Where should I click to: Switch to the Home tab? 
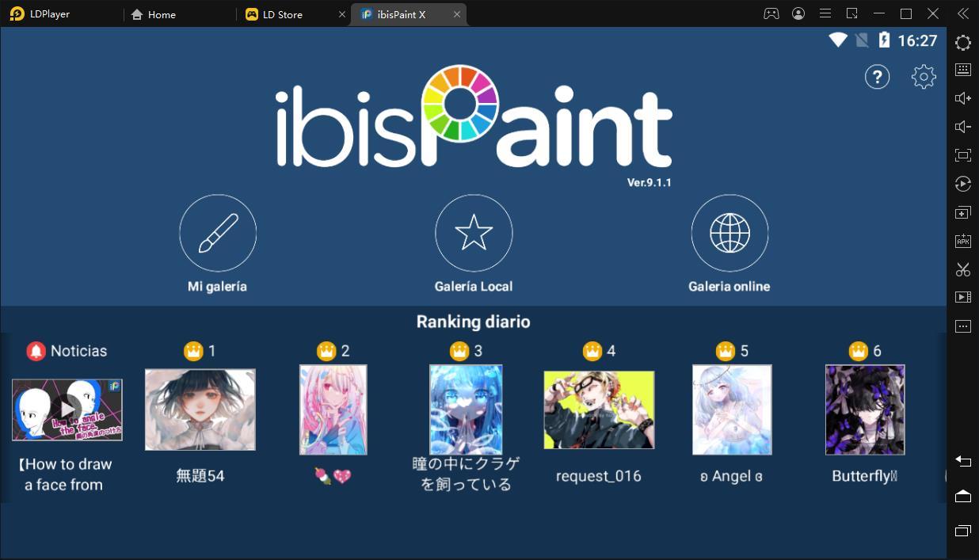(x=153, y=14)
